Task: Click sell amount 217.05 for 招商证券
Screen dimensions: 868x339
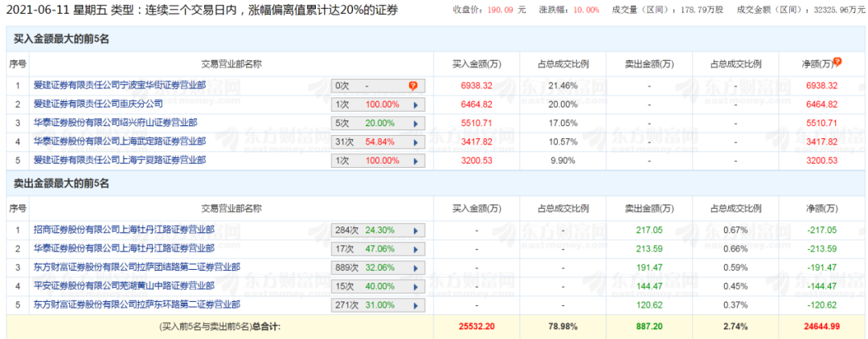Action: pos(649,230)
